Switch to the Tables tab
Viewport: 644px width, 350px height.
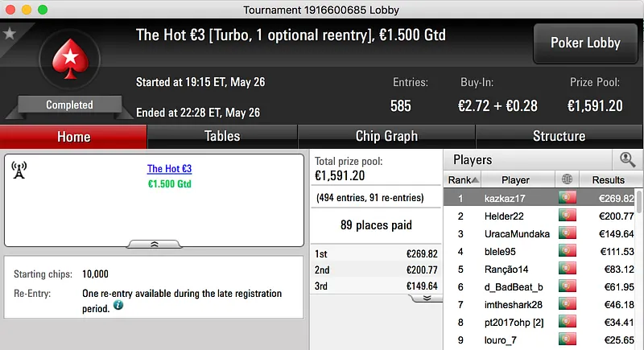click(x=221, y=136)
